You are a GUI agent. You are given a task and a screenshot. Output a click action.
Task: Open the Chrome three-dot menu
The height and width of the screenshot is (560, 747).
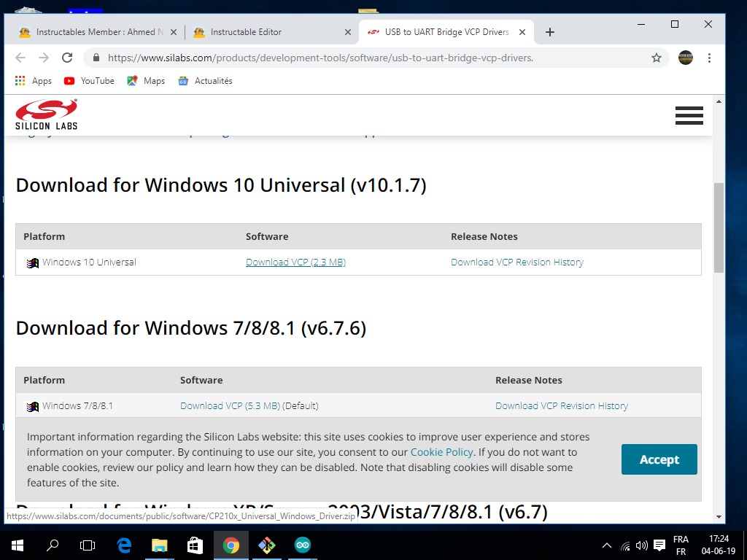coord(709,58)
